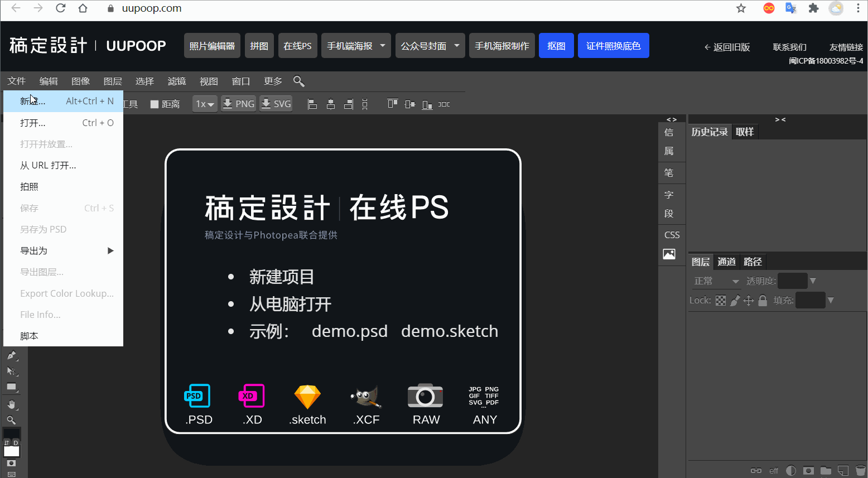Open the demo.psd example file
The height and width of the screenshot is (478, 868).
coord(350,331)
